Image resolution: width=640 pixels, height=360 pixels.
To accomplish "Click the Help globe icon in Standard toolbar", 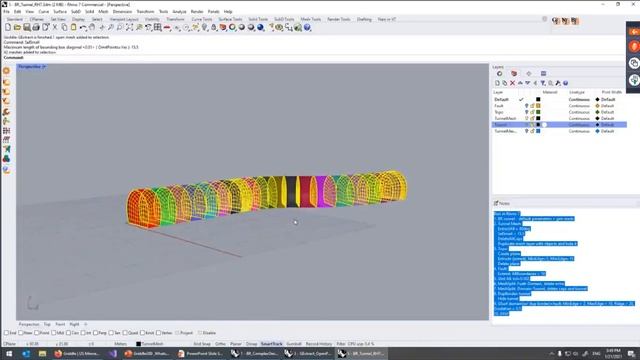I will coord(307,27).
